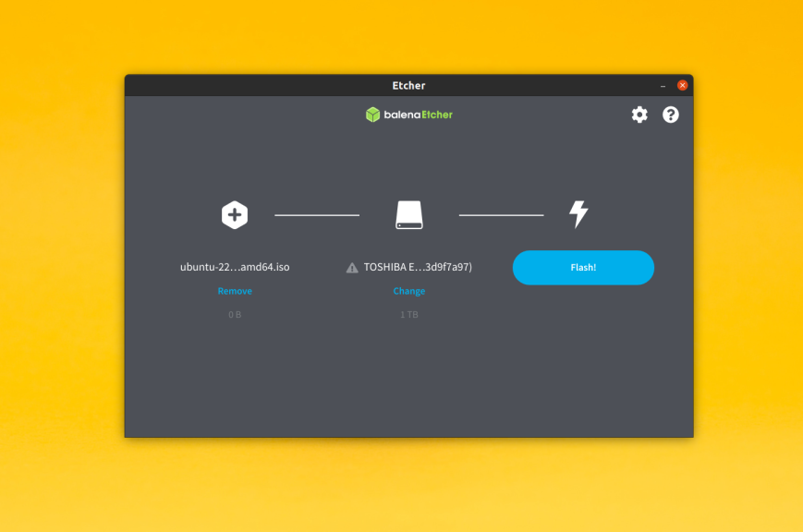Click the lightning bolt flash icon
803x532 pixels.
click(578, 214)
